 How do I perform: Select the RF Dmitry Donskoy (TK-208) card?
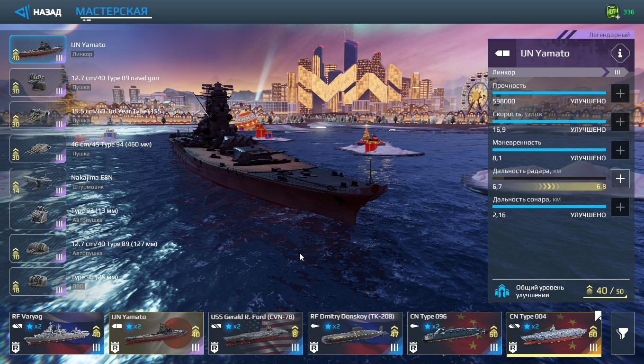point(355,333)
